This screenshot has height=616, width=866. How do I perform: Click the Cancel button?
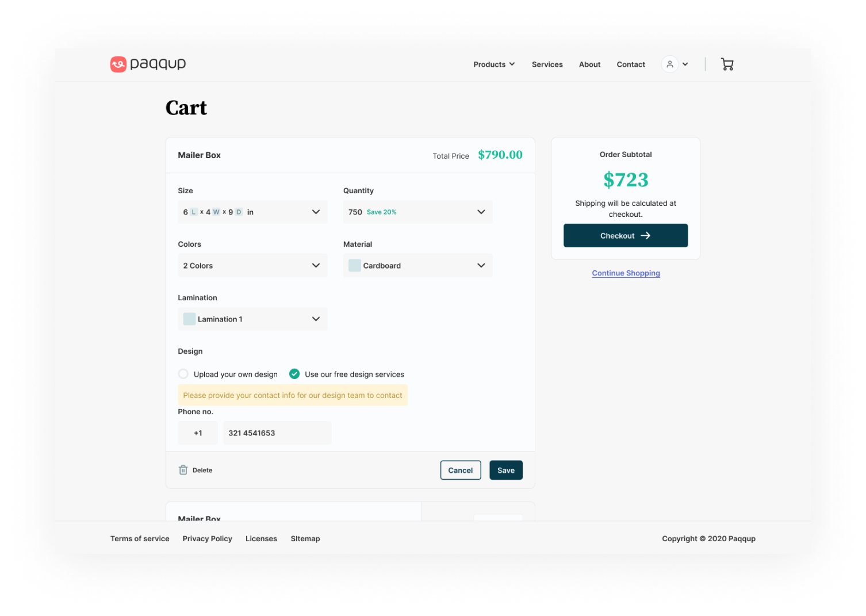click(461, 470)
